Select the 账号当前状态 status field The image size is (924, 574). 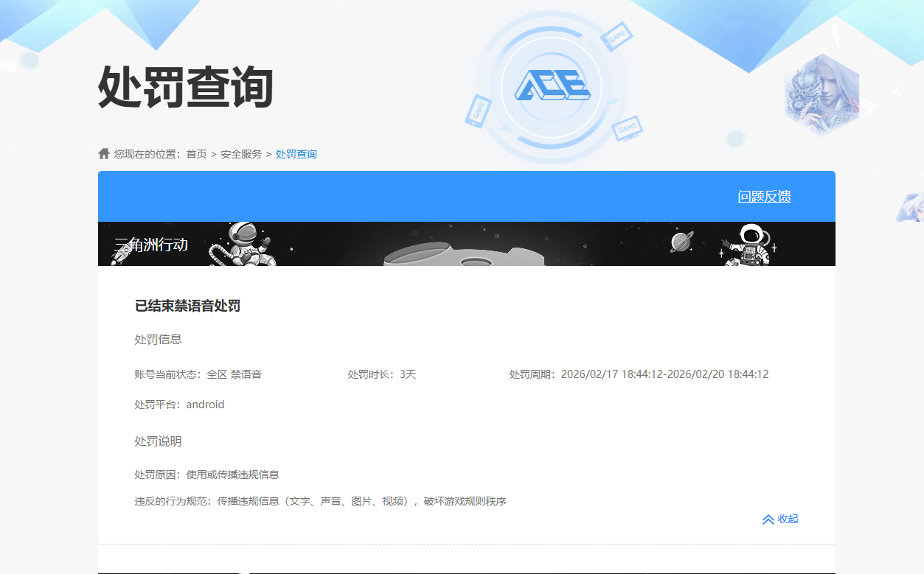198,374
